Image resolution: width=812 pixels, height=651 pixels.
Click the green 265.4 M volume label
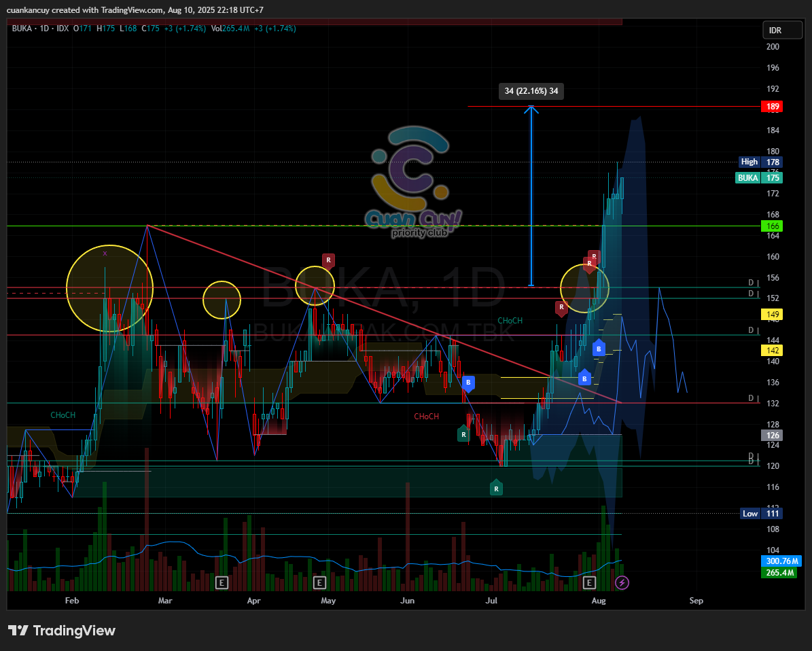pos(779,572)
